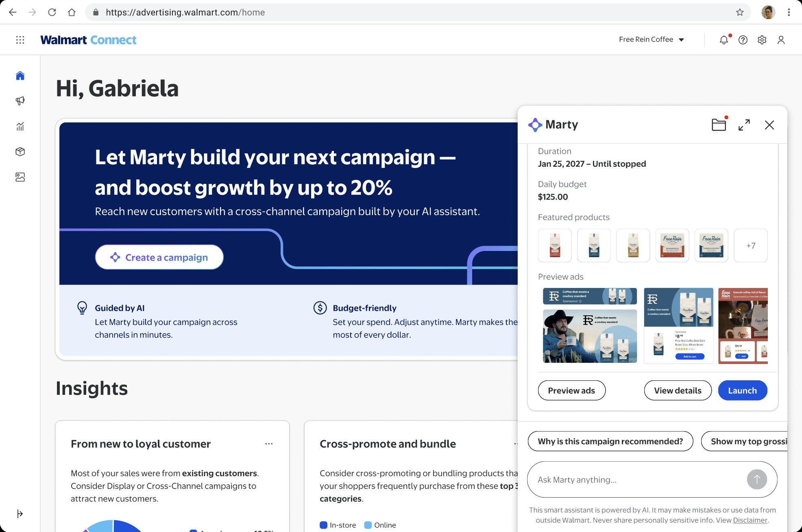The height and width of the screenshot is (532, 802).
Task: Click the View details button
Action: [678, 390]
